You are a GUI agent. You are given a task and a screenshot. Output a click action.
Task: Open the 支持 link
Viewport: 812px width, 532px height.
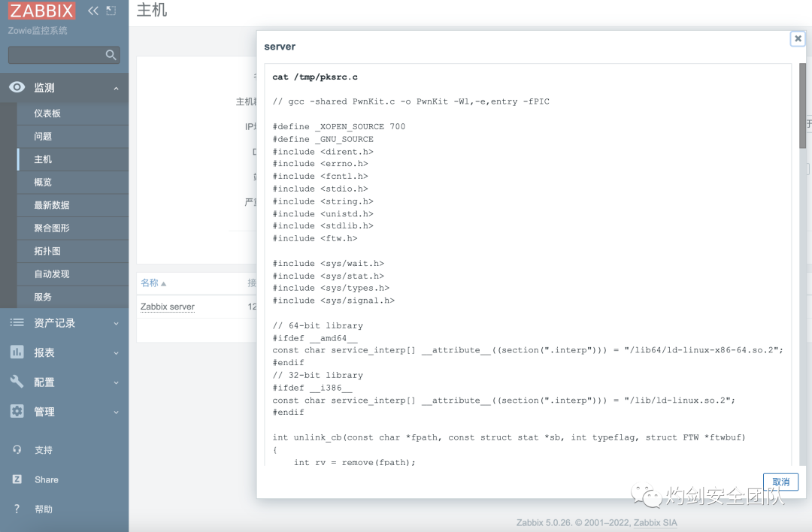(x=44, y=449)
